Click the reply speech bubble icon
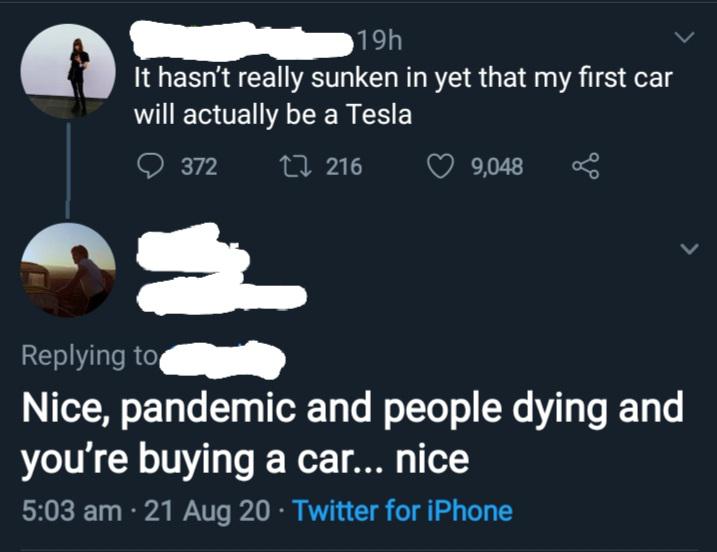This screenshot has width=717, height=552. (148, 166)
